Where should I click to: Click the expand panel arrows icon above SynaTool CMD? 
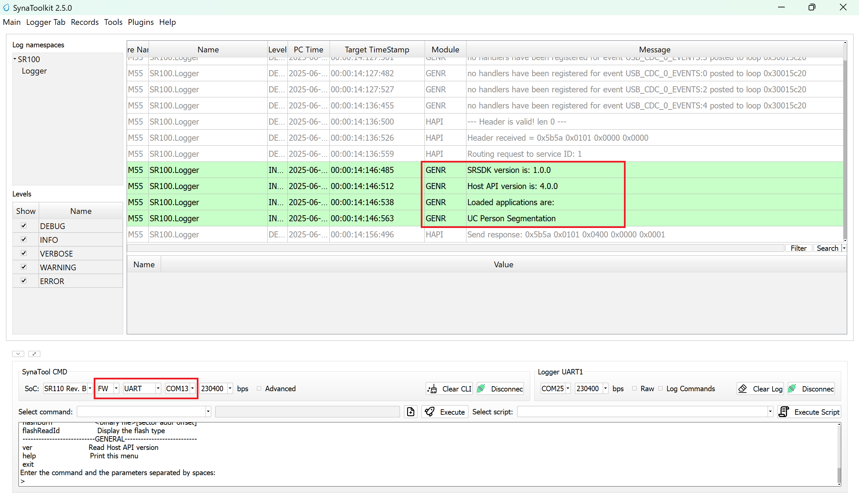pos(34,354)
